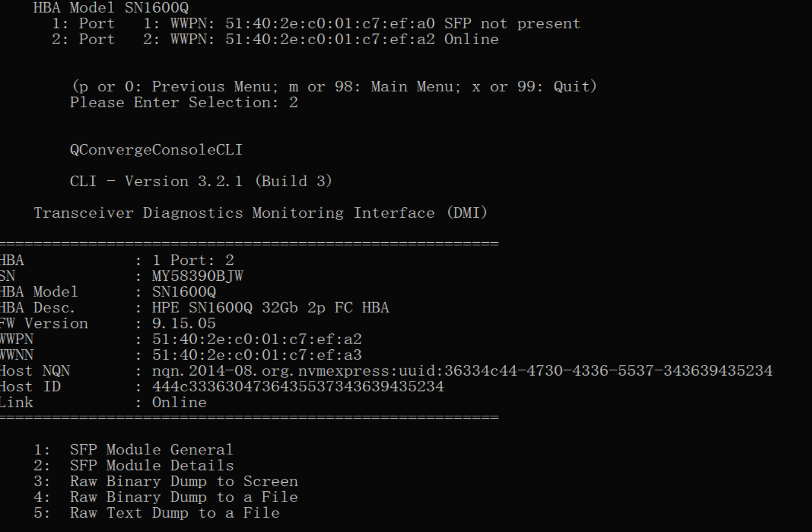Click the CLI Version 3.2.1 build text

[x=201, y=181]
